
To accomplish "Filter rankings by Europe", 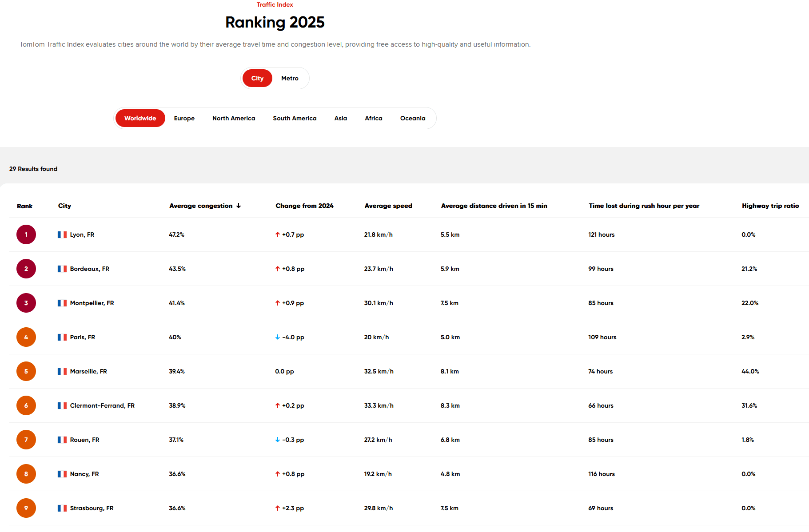I will (184, 118).
